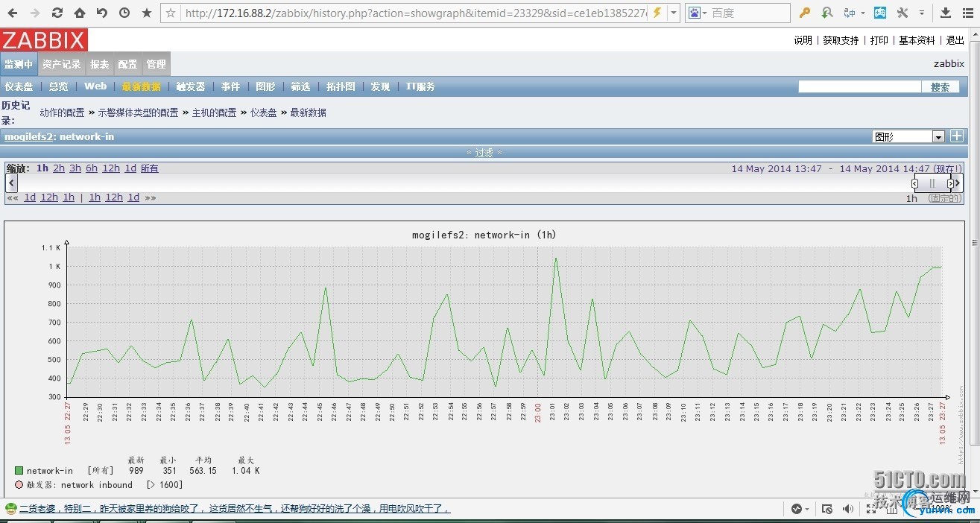The image size is (980, 523).
Task: Open Baidu paw search engine selector
Action: coord(697,13)
